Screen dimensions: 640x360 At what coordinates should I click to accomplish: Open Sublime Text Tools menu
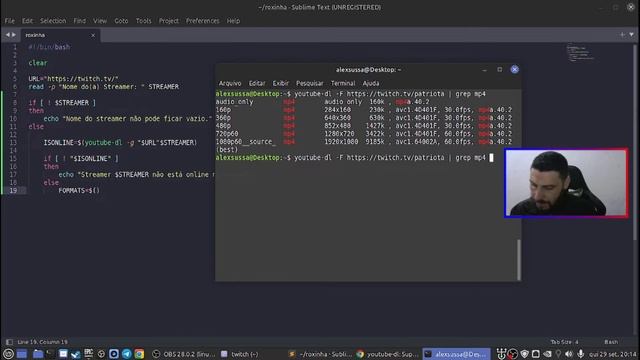[143, 21]
